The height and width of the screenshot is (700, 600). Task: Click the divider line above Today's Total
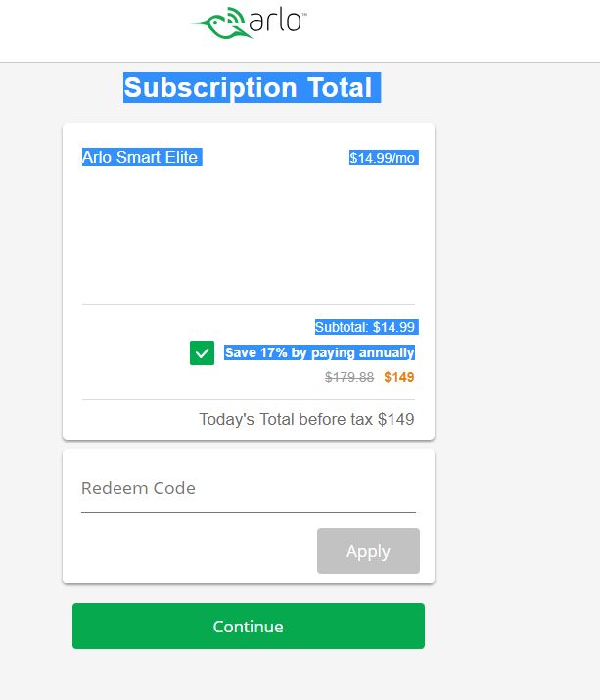[249, 400]
